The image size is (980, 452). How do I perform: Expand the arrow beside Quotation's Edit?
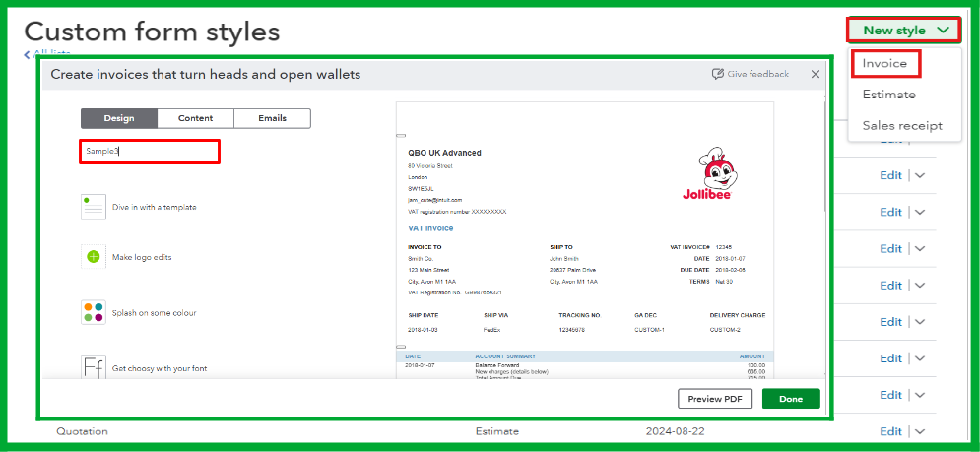(919, 431)
